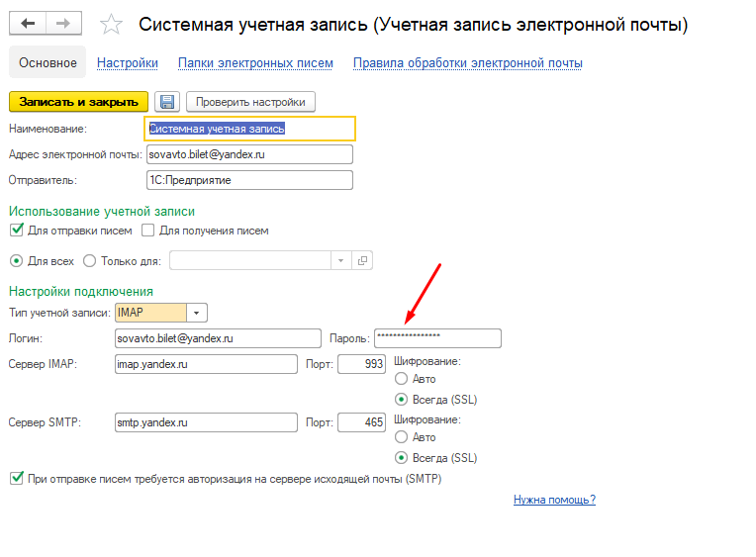This screenshot has height=557, width=756.
Task: Open the Нужна помощь? link
Action: [x=554, y=500]
